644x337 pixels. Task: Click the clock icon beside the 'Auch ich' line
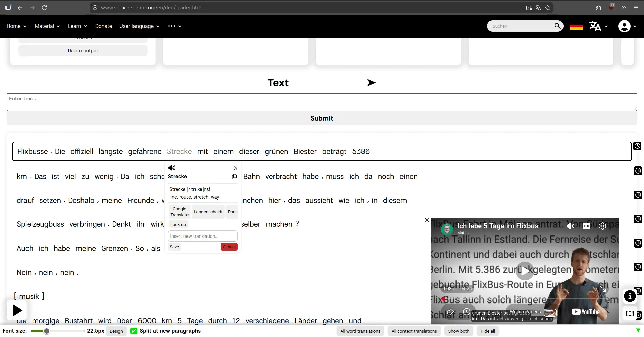point(638,243)
